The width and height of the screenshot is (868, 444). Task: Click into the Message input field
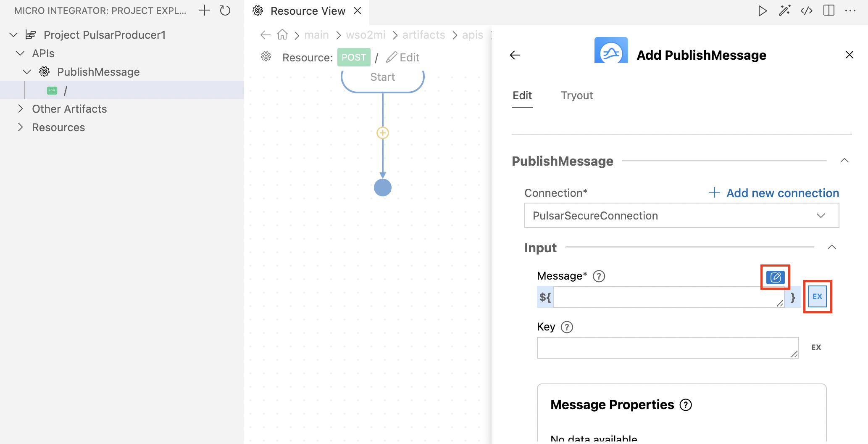669,297
